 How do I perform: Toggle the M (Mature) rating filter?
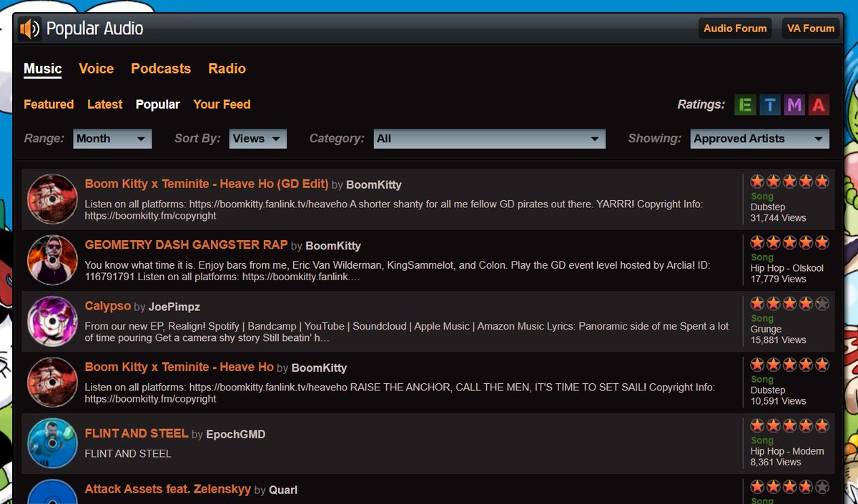pos(794,105)
